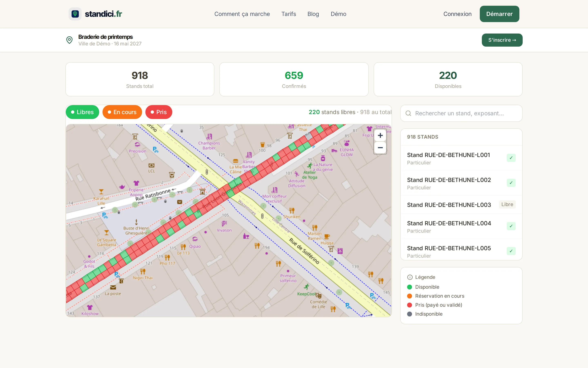
Task: Go to the Blog page
Action: tap(313, 14)
